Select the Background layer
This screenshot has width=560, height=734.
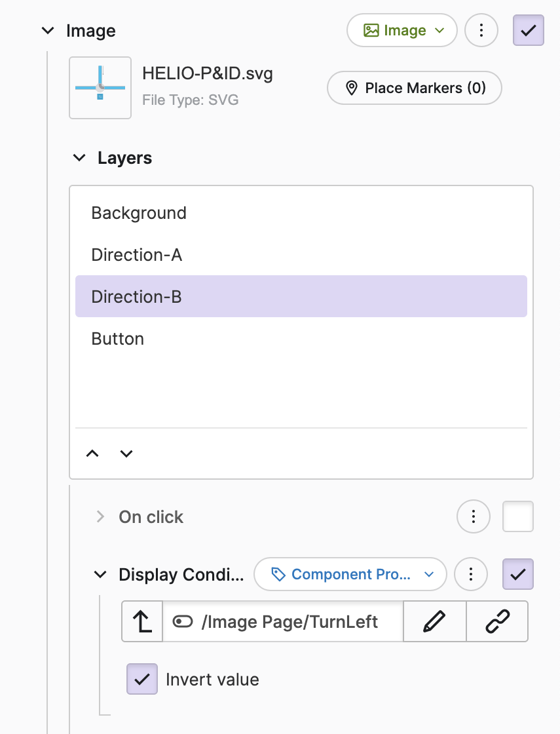coord(139,213)
